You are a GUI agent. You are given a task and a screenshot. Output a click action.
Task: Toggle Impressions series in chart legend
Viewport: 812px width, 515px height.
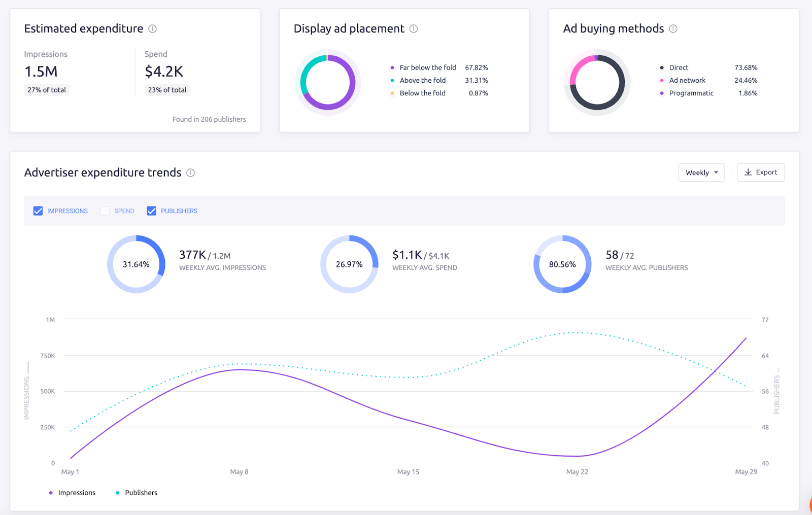click(72, 493)
